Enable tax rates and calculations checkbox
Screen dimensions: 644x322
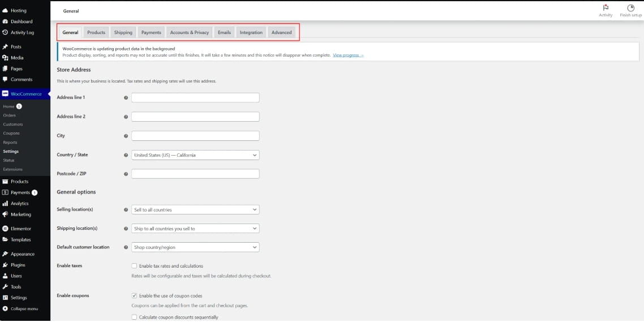pos(134,266)
